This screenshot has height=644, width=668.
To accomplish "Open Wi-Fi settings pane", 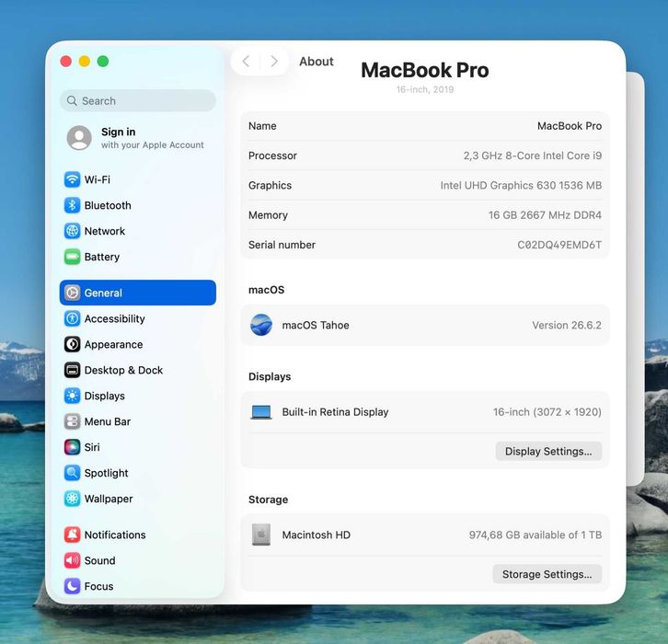I will (138, 179).
